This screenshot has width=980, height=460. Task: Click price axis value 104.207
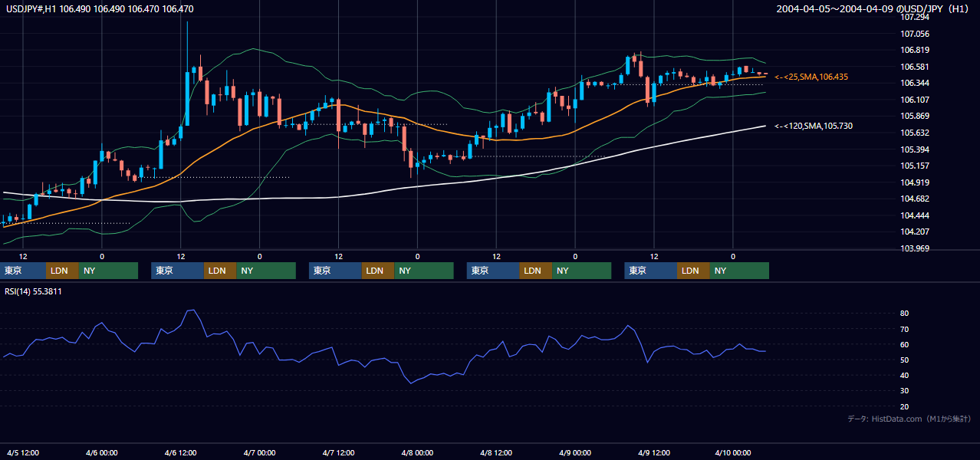pyautogui.click(x=915, y=232)
